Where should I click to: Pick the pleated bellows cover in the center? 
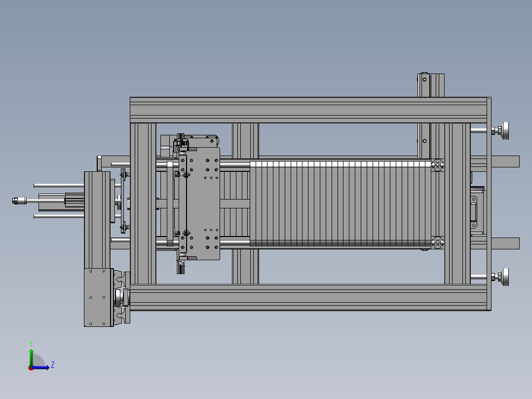coord(341,204)
